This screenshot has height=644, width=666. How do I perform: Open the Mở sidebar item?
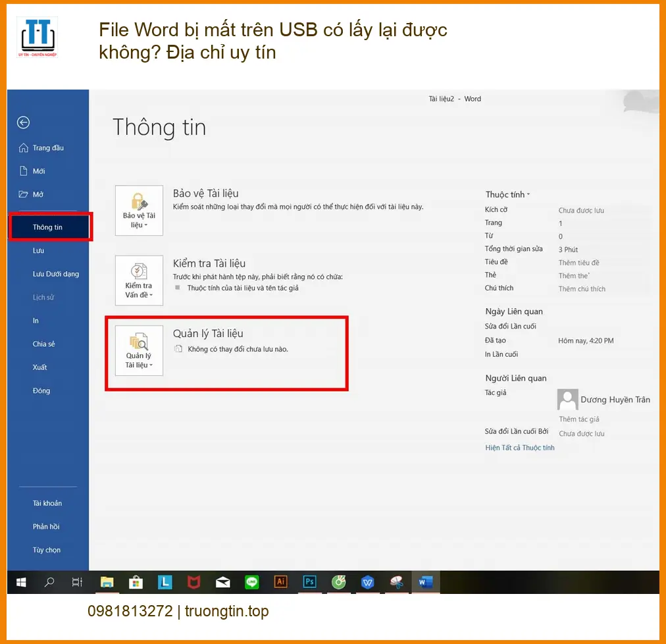point(31,194)
